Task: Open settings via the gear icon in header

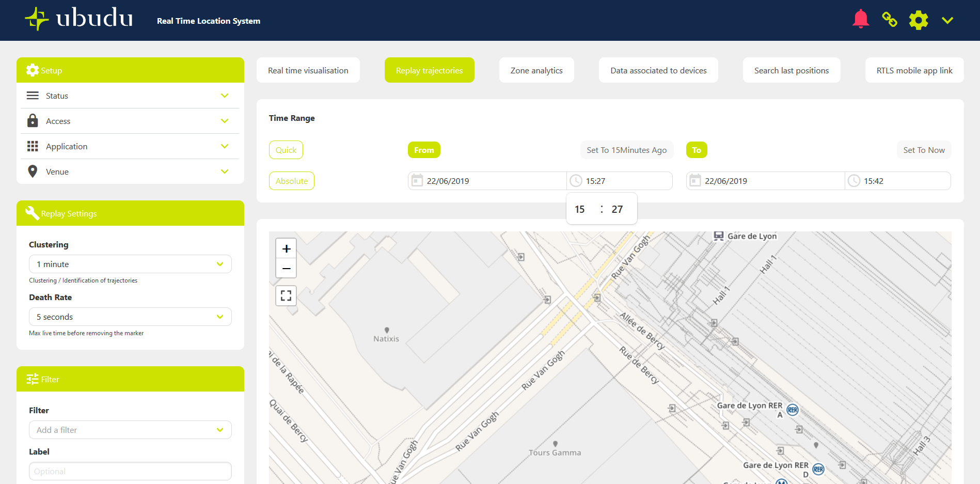Action: click(x=918, y=20)
